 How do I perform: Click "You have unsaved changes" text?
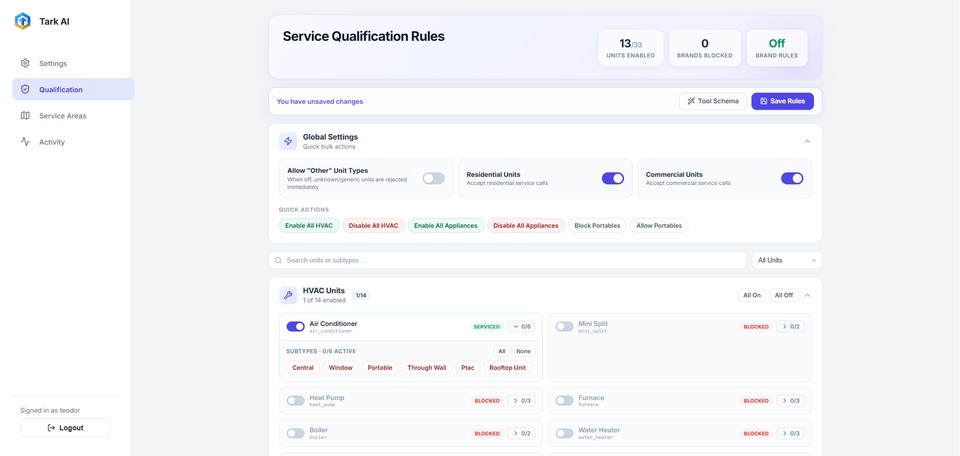click(x=320, y=102)
